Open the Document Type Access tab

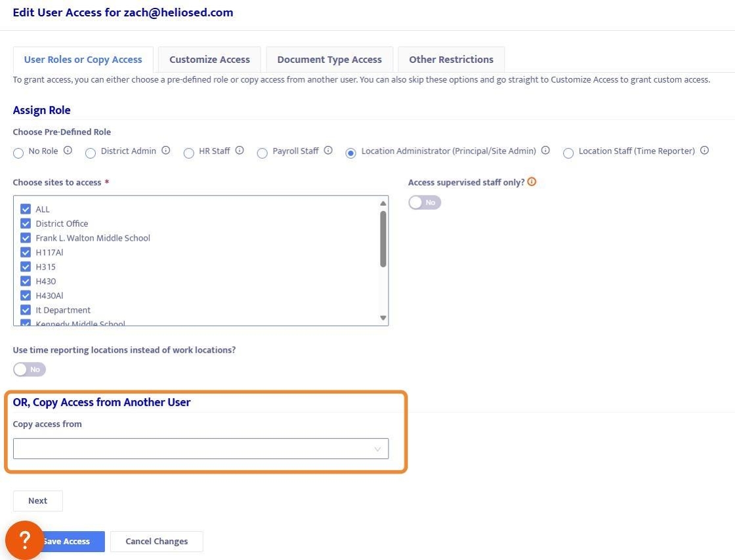329,60
